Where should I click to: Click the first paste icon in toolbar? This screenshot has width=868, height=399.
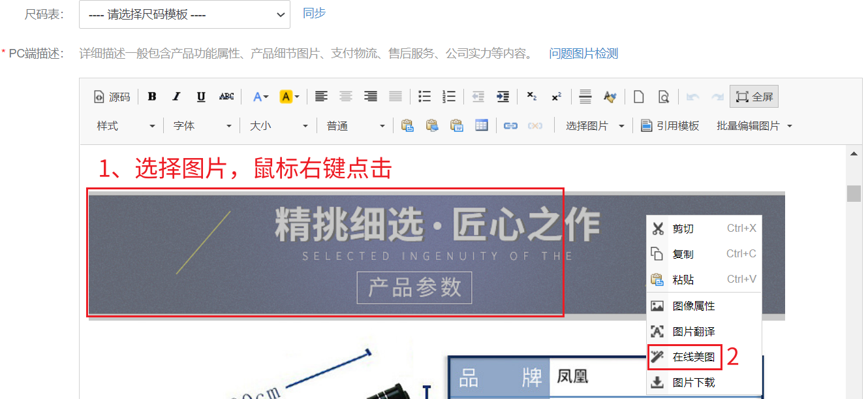coord(407,126)
